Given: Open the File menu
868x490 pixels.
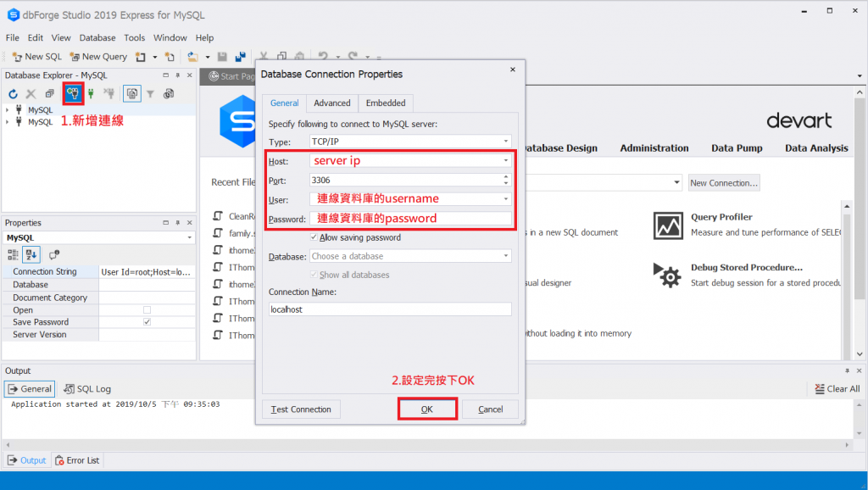Looking at the screenshot, I should pos(12,37).
